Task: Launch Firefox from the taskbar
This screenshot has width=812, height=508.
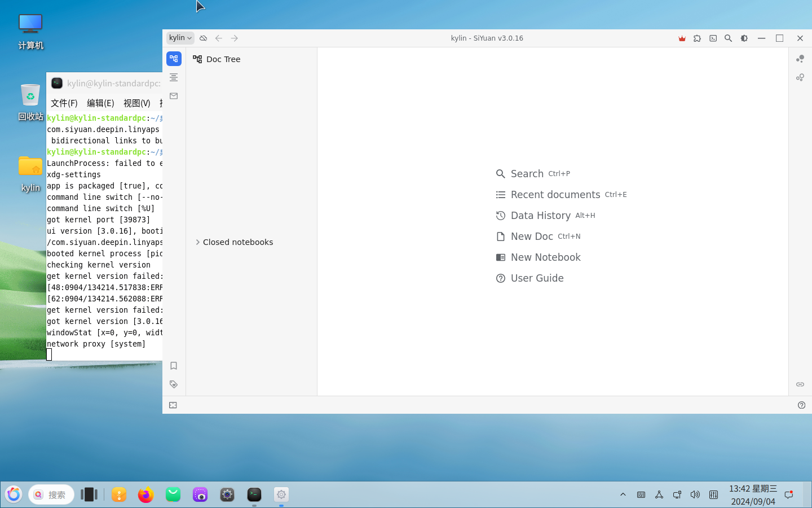Action: point(146,494)
